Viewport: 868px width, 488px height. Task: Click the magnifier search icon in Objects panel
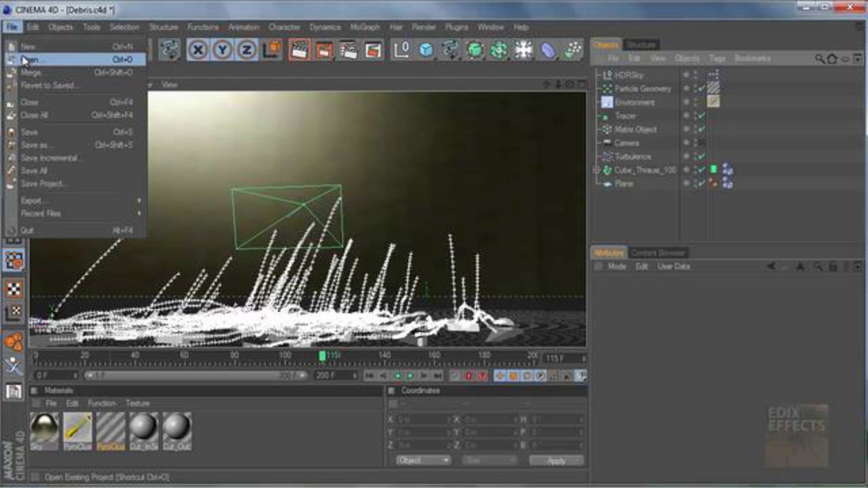820,59
